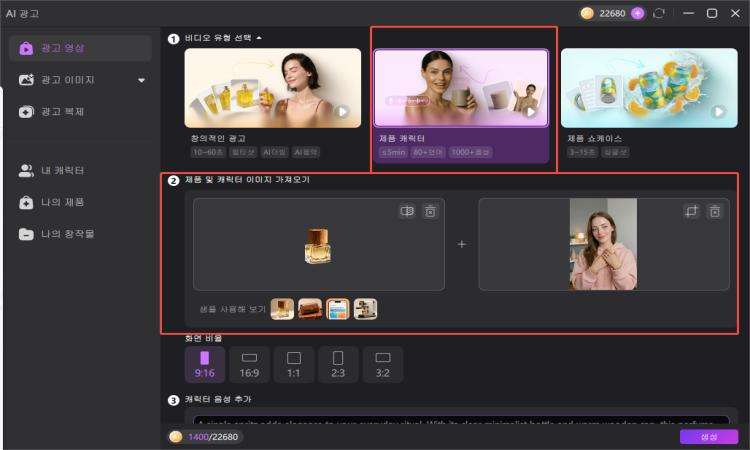Viewport: 750px width, 450px height.
Task: Choose the perfume sample thumbnail
Action: pyautogui.click(x=282, y=309)
